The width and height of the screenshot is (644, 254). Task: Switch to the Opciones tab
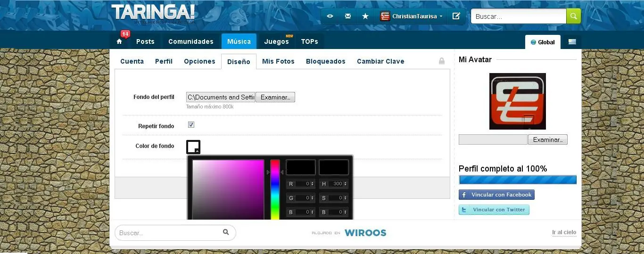point(199,61)
